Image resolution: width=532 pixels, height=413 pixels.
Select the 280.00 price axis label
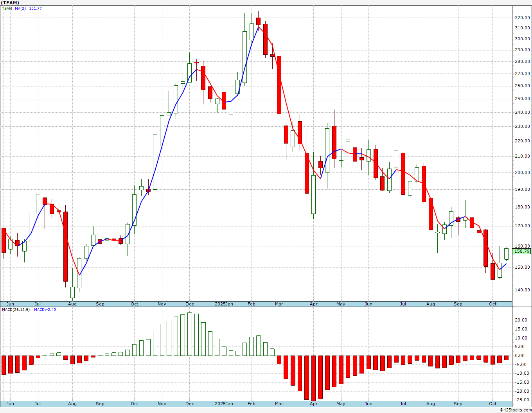(522, 61)
